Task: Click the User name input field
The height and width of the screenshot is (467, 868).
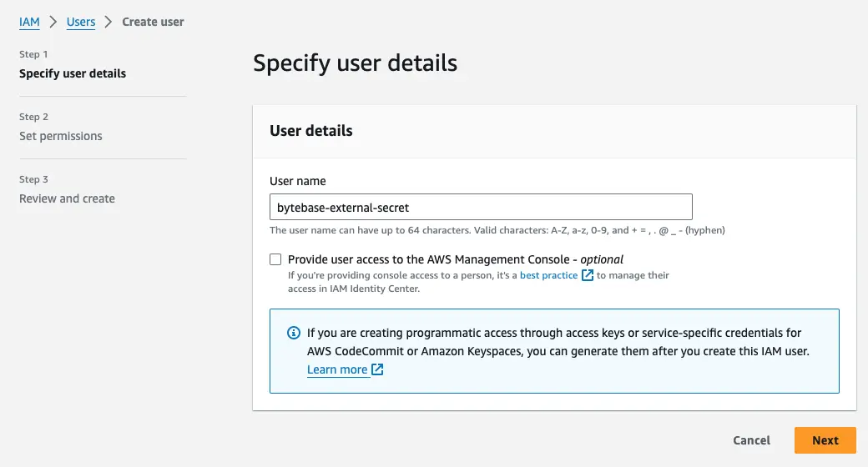Action: (x=481, y=207)
